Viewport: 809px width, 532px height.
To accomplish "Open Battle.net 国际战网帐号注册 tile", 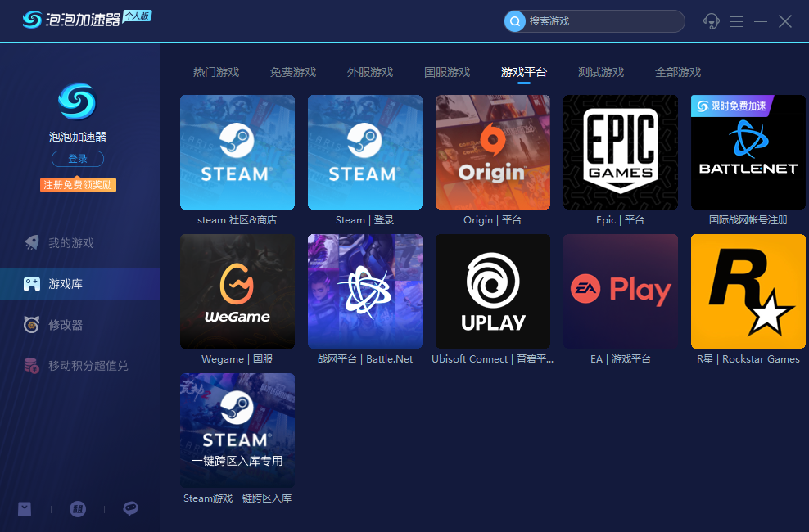I will [x=748, y=152].
